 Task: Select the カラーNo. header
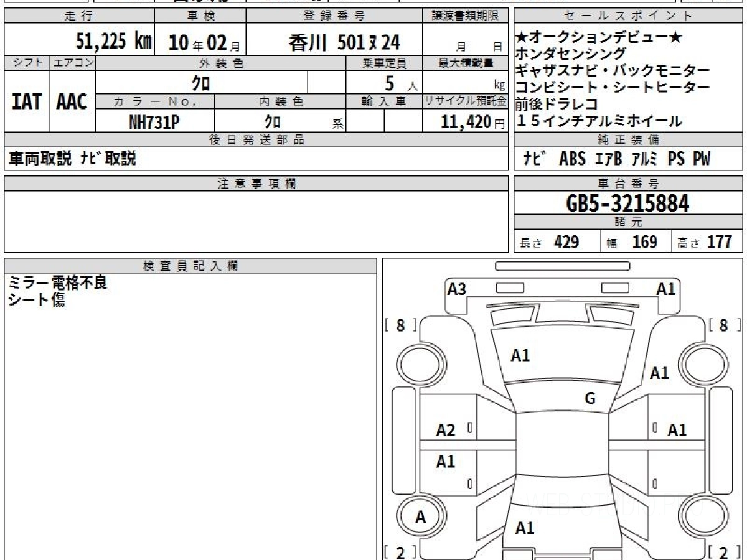point(155,101)
